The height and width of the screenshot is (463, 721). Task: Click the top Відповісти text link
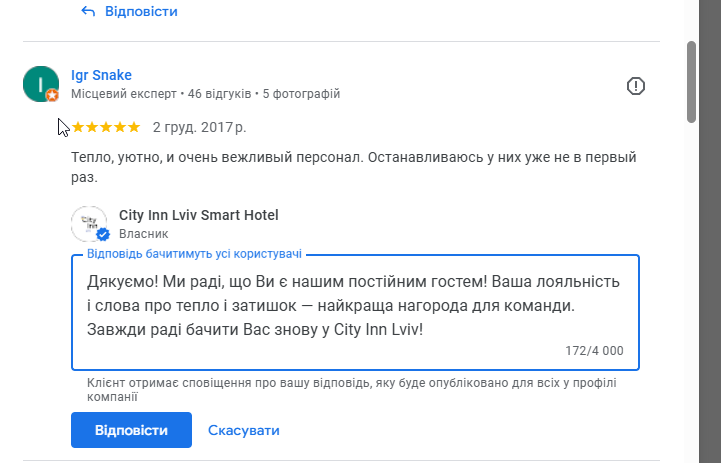tap(141, 12)
